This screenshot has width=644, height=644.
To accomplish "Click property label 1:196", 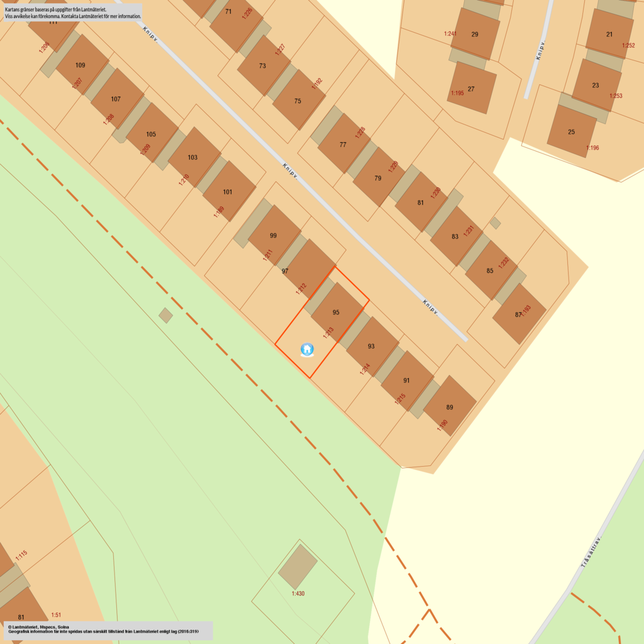I will click(x=592, y=148).
